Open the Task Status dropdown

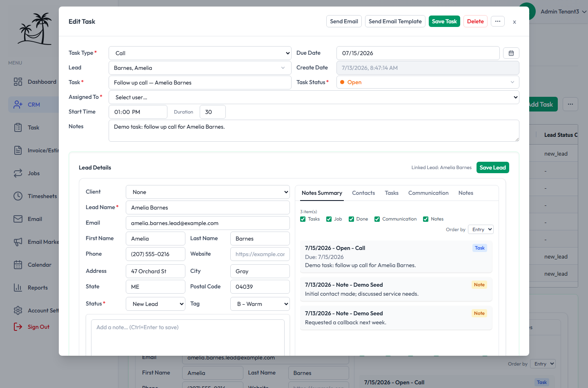428,82
